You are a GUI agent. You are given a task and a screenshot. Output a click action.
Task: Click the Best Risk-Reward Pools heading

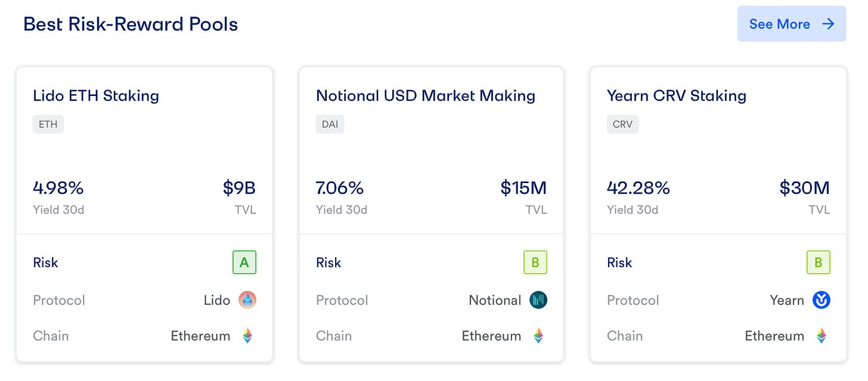(131, 24)
